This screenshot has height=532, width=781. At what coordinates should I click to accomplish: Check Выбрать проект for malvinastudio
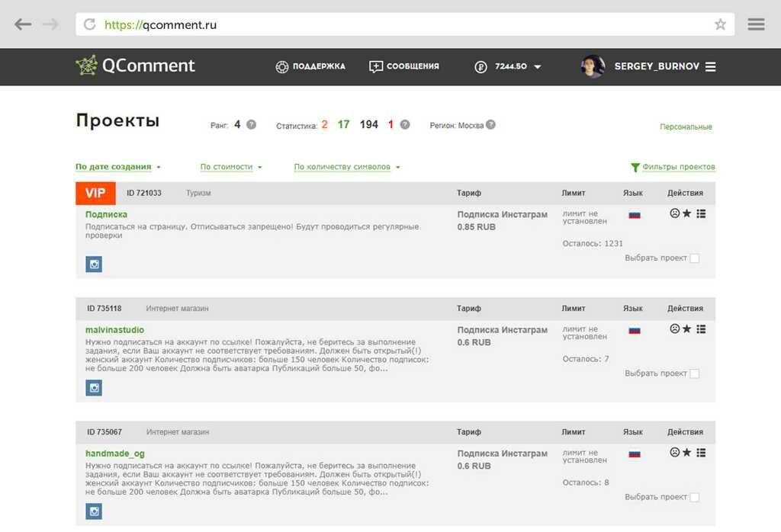[x=695, y=373]
